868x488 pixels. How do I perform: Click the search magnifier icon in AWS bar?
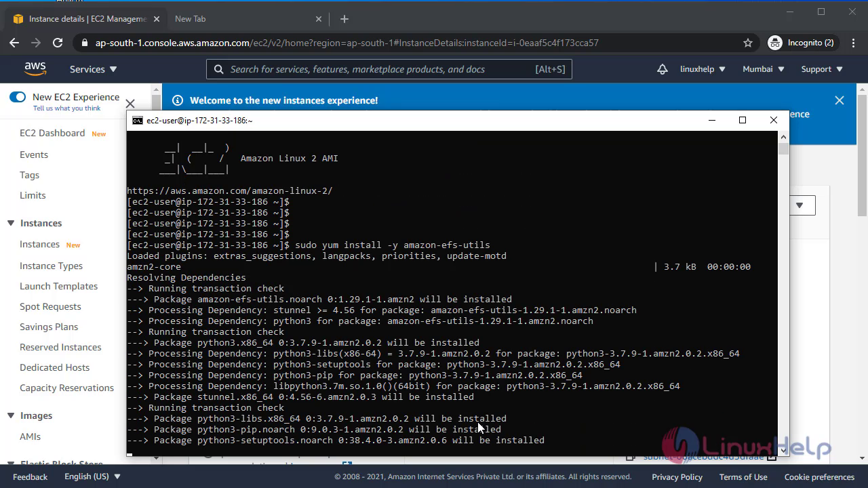coord(218,69)
